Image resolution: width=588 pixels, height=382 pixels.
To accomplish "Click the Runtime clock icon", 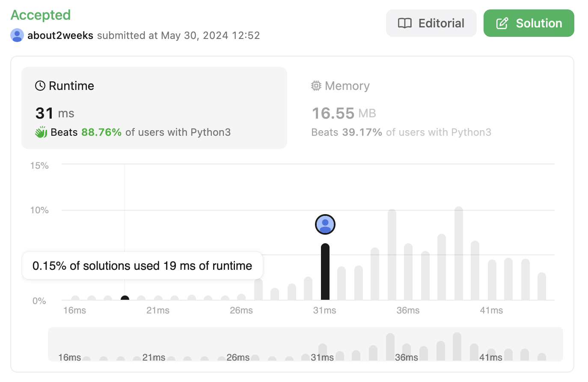I will (40, 86).
